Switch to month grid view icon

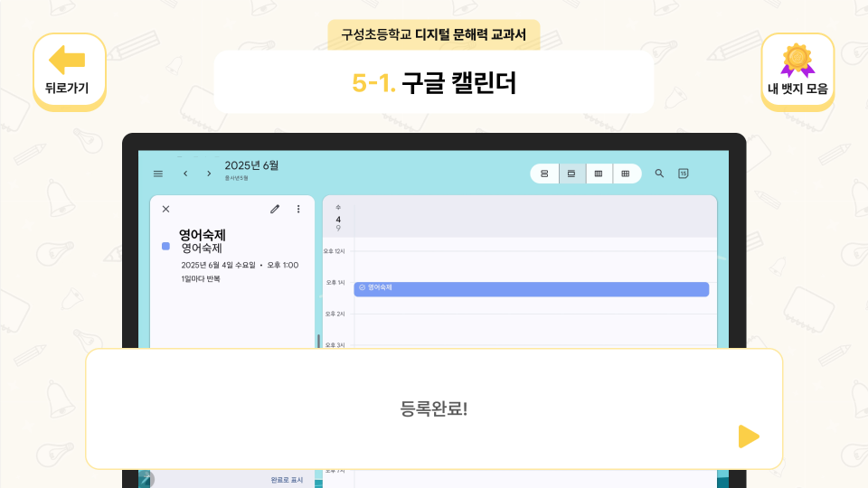pos(626,174)
